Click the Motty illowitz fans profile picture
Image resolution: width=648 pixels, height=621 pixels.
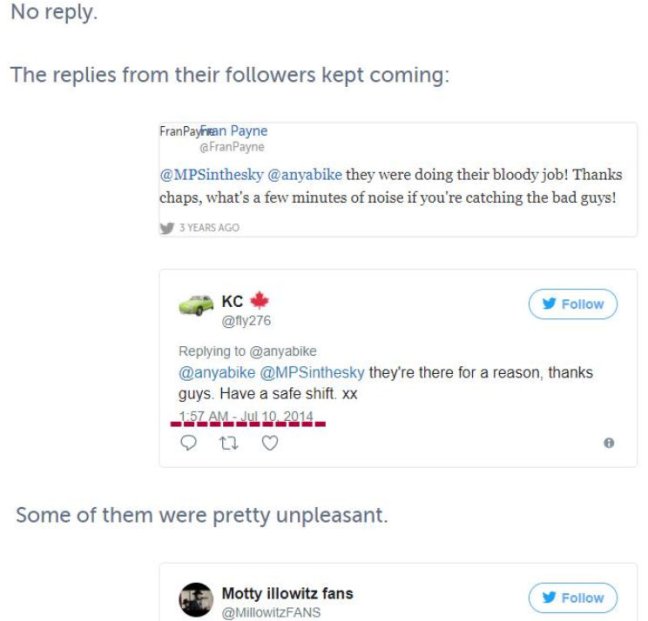196,600
